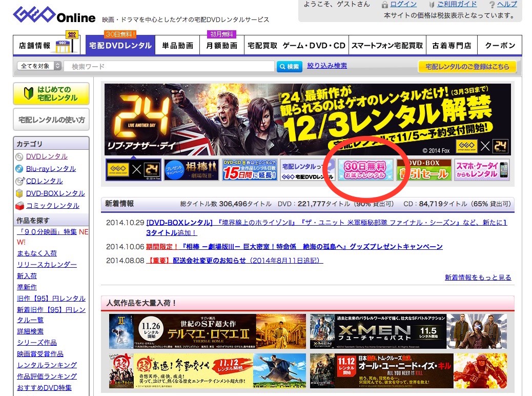Switch to the 月額動画 tab
Image resolution: width=532 pixels, height=396 pixels.
221,46
